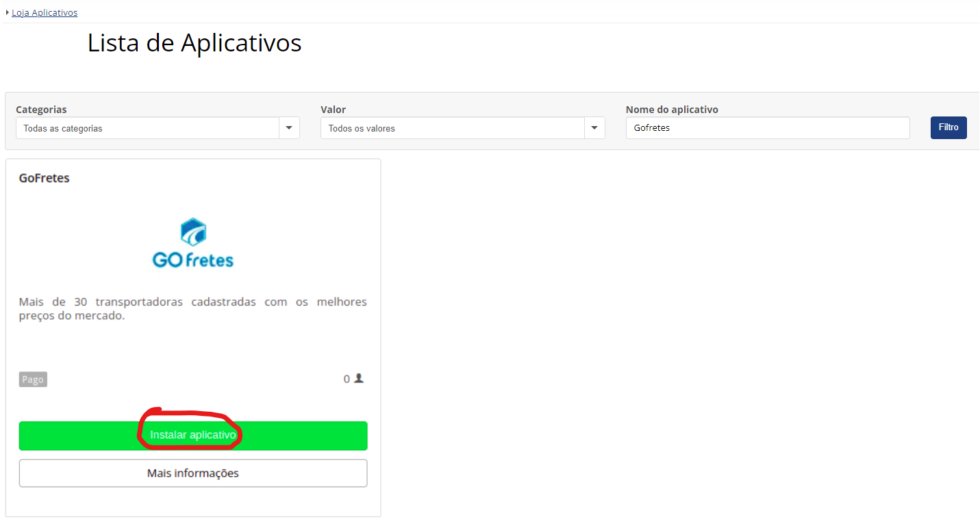980x518 pixels.
Task: Click the Nome do aplicativo field label
Action: pyautogui.click(x=672, y=110)
